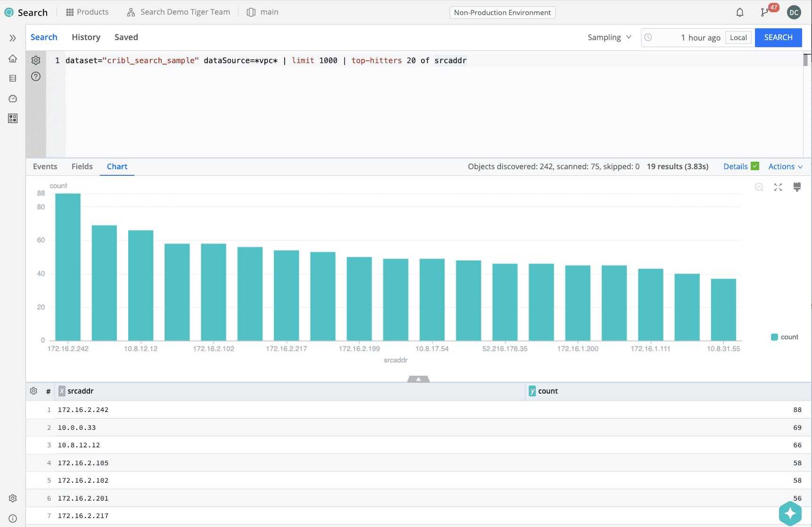Toggle the count series legend
The image size is (812, 527).
tap(784, 337)
